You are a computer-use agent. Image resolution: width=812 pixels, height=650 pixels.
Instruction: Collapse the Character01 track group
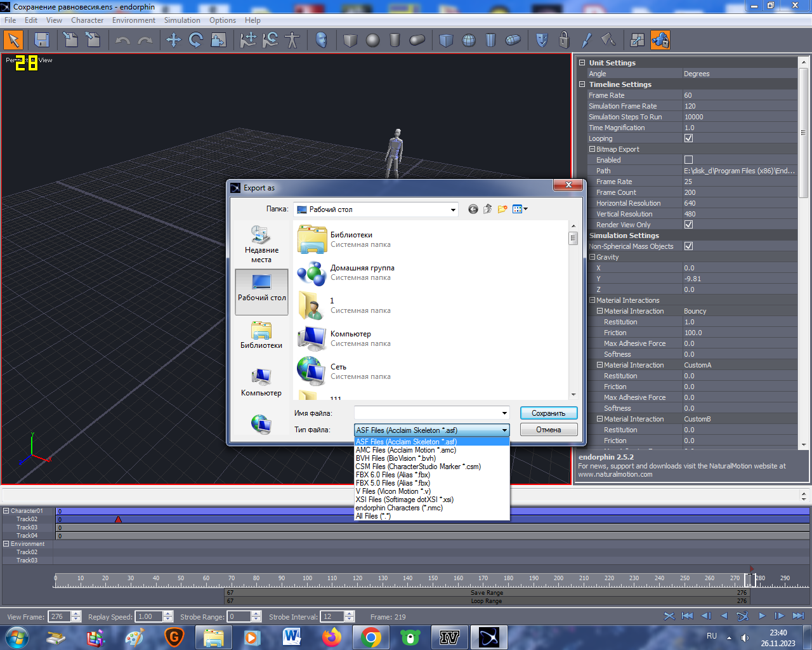click(6, 511)
